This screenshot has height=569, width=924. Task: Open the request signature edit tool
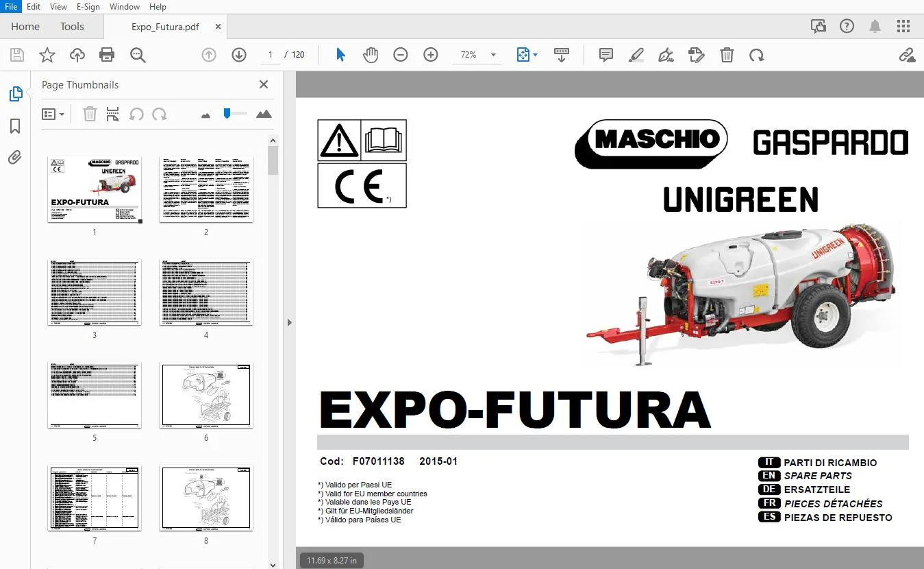click(696, 55)
